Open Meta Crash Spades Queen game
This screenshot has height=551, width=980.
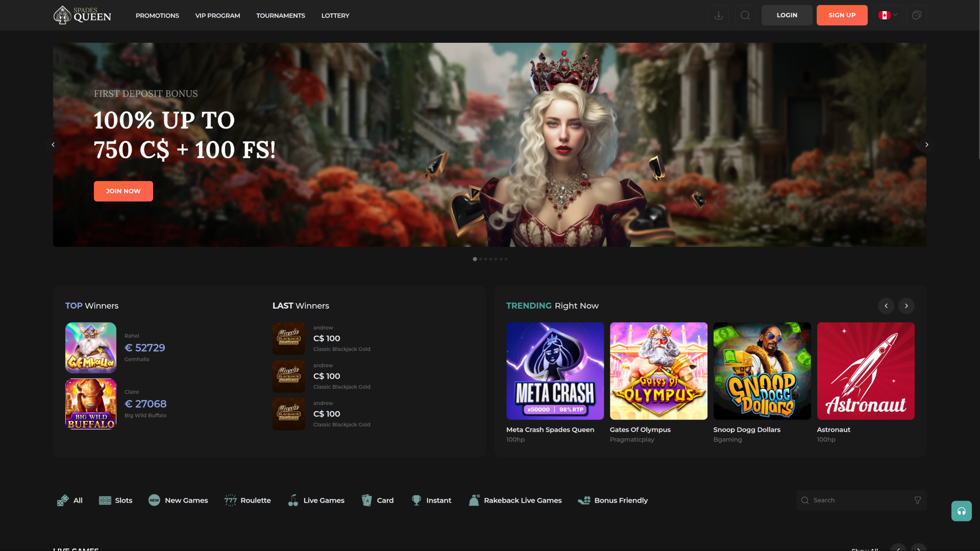555,371
